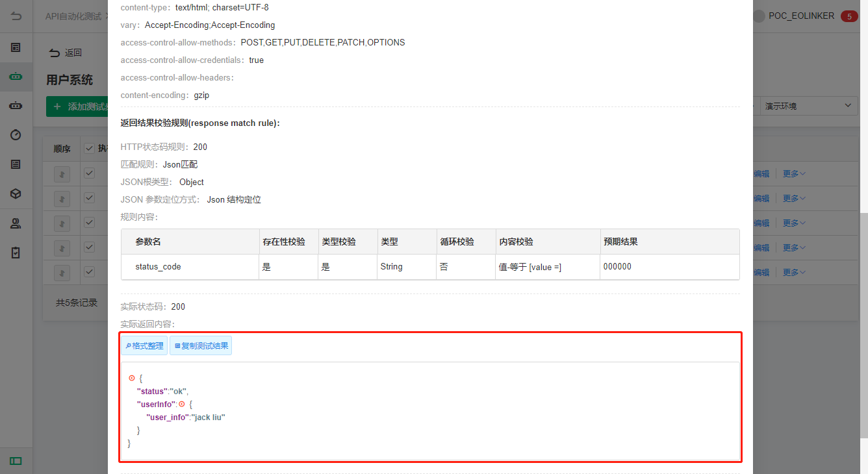868x474 pixels.
Task: Toggle the checkbox in the second table row
Action: tap(90, 198)
